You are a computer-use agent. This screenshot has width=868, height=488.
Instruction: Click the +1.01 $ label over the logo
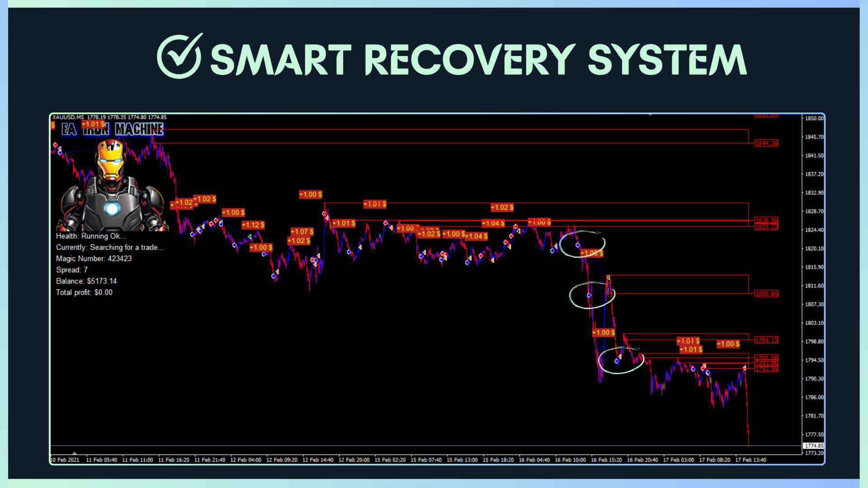pyautogui.click(x=93, y=124)
